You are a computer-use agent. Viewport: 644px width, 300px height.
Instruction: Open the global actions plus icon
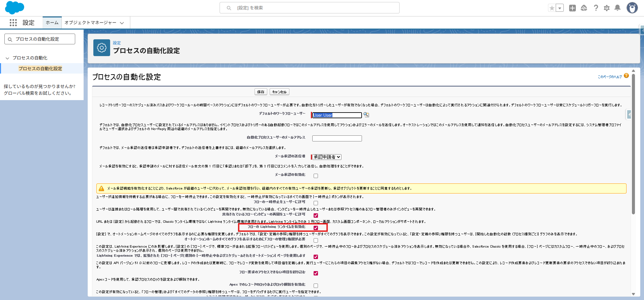pos(572,8)
